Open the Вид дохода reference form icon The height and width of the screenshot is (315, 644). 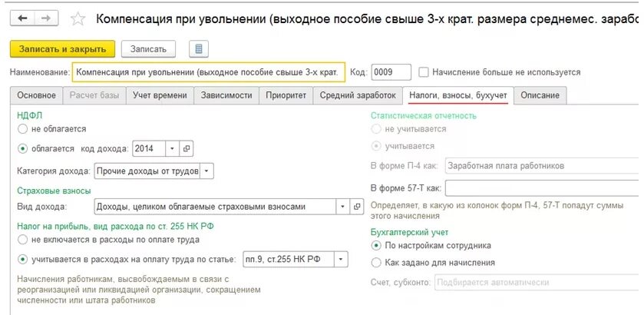(x=357, y=207)
